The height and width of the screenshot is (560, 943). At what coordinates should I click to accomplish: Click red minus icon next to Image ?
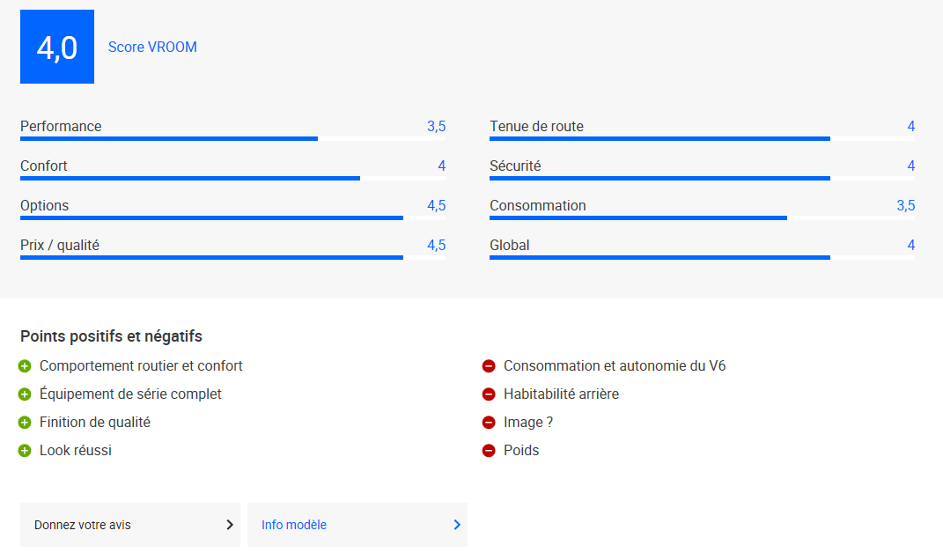pos(489,423)
